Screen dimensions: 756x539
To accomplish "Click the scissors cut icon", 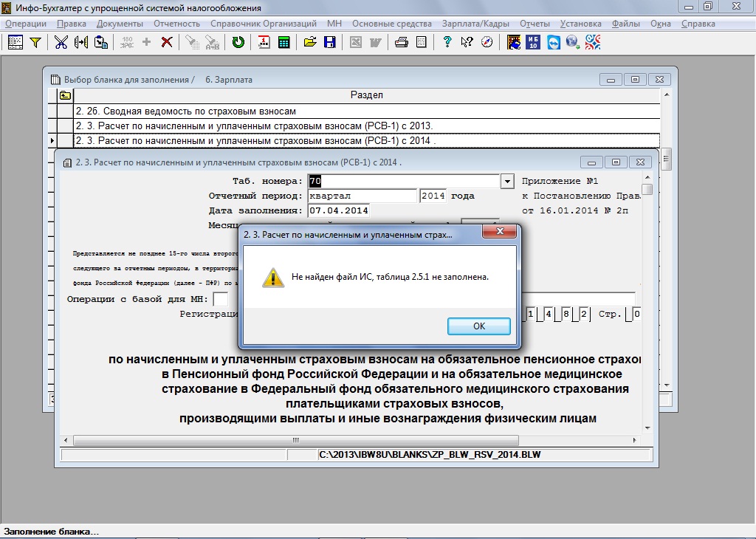I will point(61,42).
